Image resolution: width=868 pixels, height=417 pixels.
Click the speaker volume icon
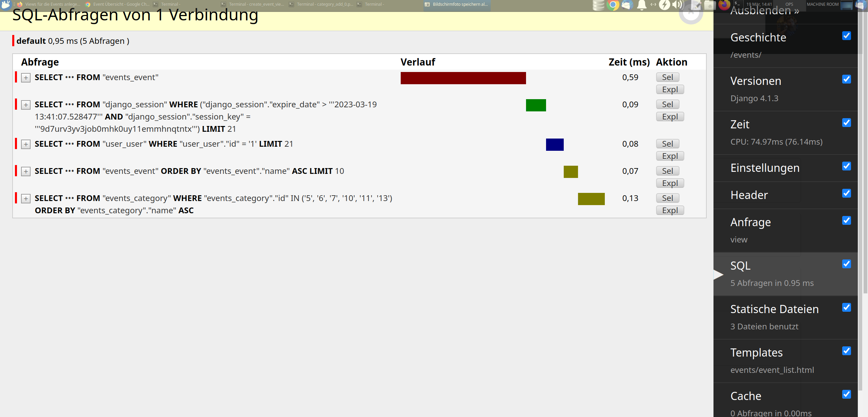click(x=677, y=5)
